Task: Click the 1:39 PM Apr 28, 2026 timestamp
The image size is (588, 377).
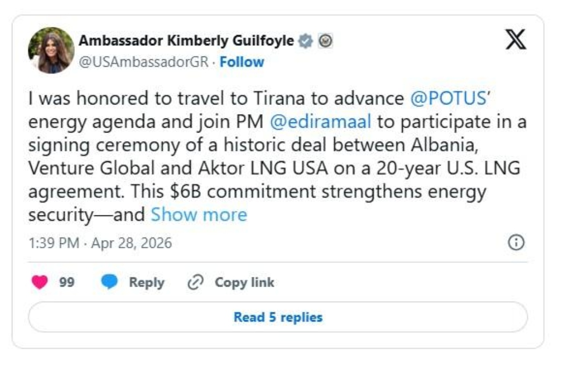Action: point(100,243)
